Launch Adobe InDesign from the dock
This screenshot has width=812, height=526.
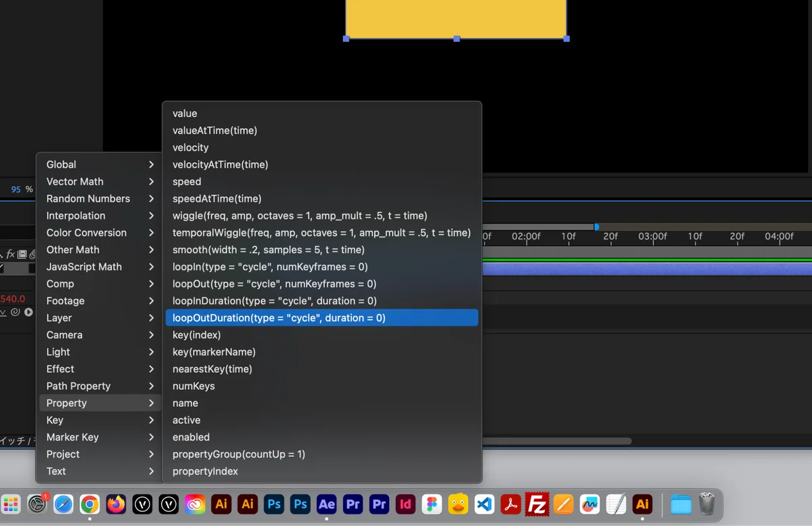coord(405,504)
